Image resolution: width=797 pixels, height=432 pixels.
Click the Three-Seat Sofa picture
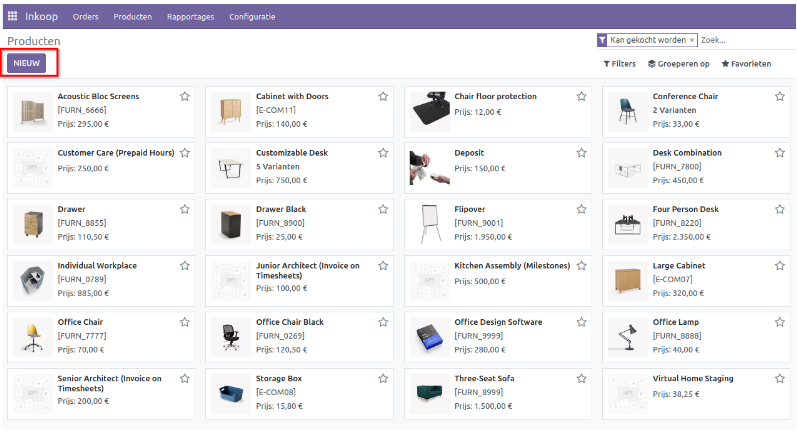coord(429,392)
